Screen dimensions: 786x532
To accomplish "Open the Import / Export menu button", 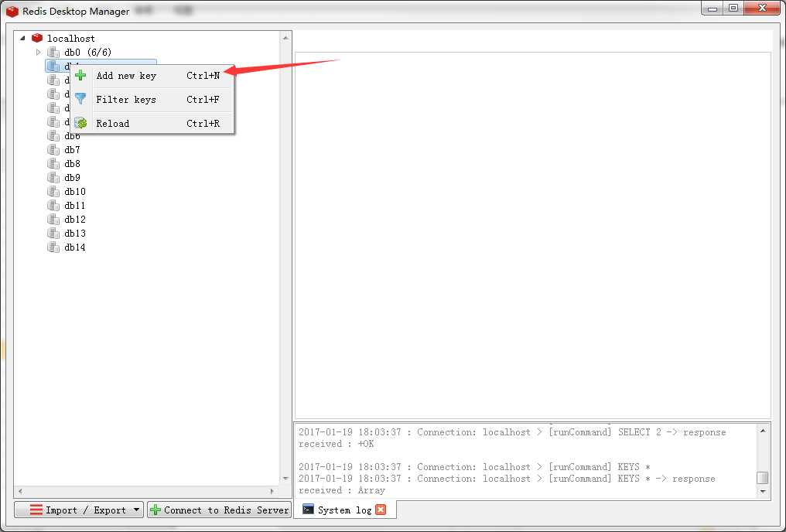I will tap(79, 510).
